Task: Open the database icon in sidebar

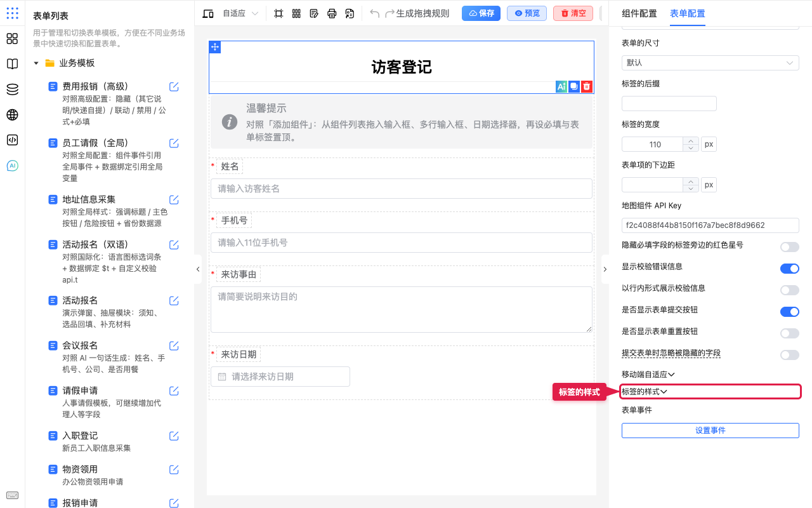Action: 12,90
